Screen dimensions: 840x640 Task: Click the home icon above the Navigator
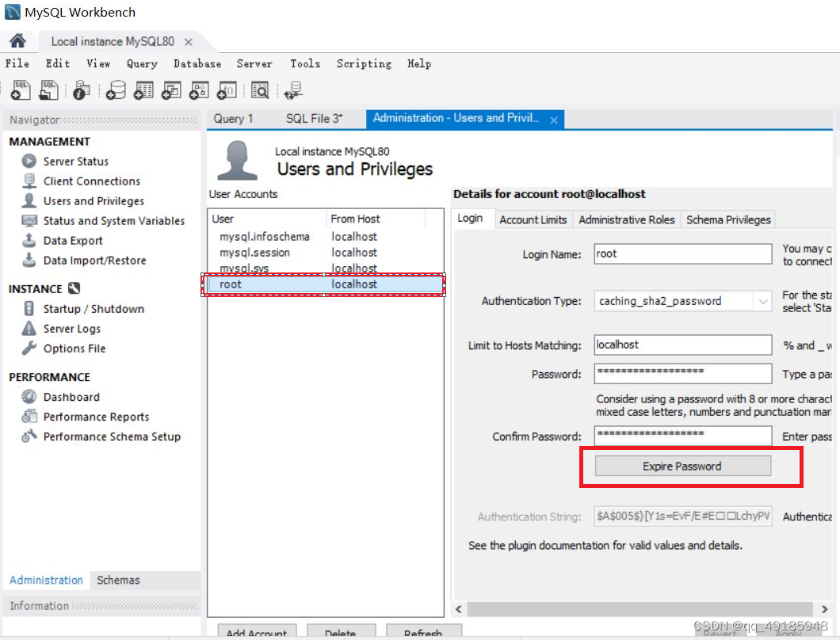point(17,40)
